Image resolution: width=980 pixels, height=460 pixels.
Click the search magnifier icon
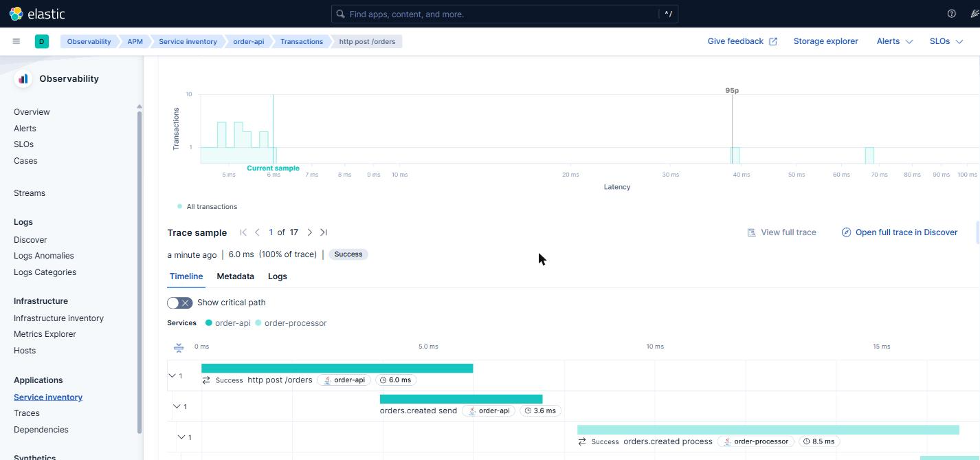point(340,14)
